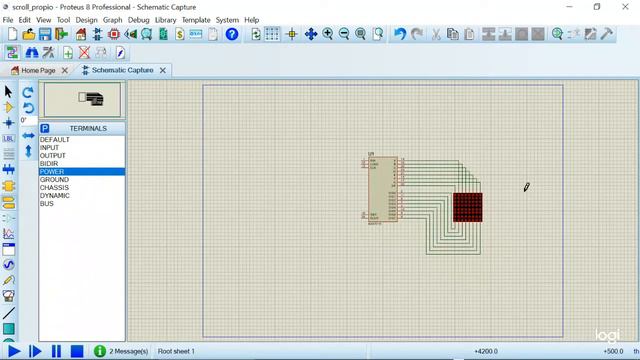Click the rotation angle field
Viewport: 640px width, 360px height.
tap(28, 120)
